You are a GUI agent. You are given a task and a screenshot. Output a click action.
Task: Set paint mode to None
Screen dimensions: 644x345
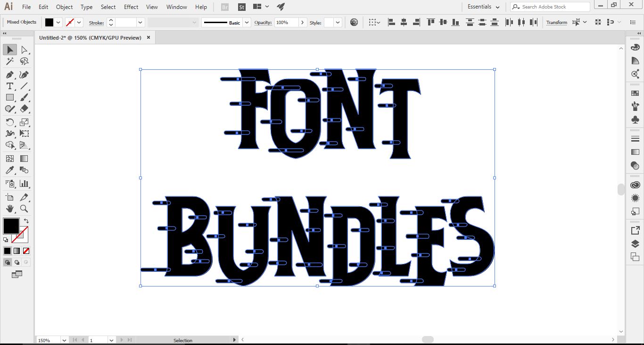coord(26,251)
